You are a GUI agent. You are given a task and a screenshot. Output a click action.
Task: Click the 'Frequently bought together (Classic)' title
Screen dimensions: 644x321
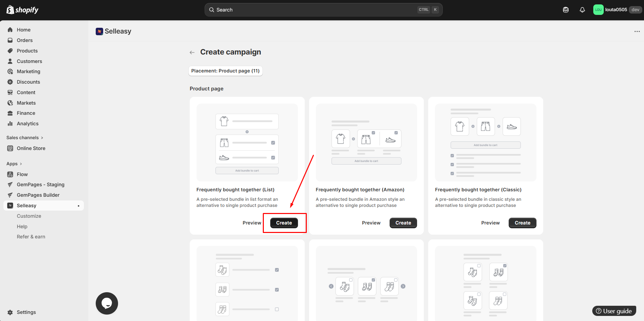(478, 190)
